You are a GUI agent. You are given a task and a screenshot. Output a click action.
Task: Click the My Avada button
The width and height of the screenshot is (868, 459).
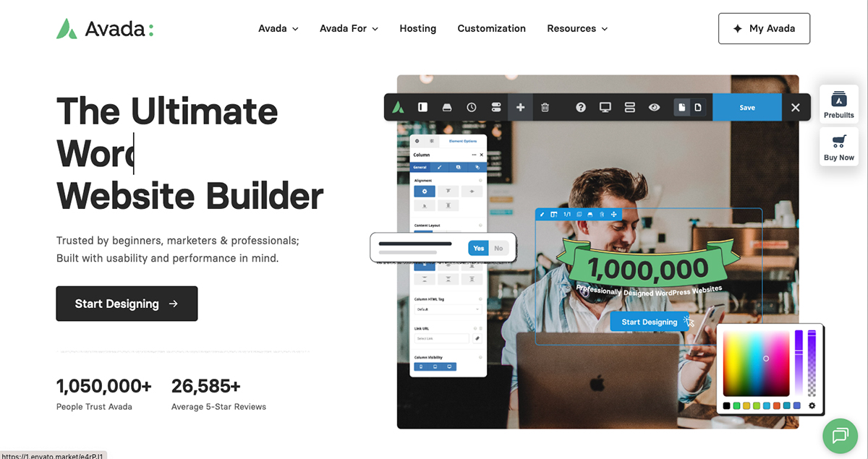[764, 29]
